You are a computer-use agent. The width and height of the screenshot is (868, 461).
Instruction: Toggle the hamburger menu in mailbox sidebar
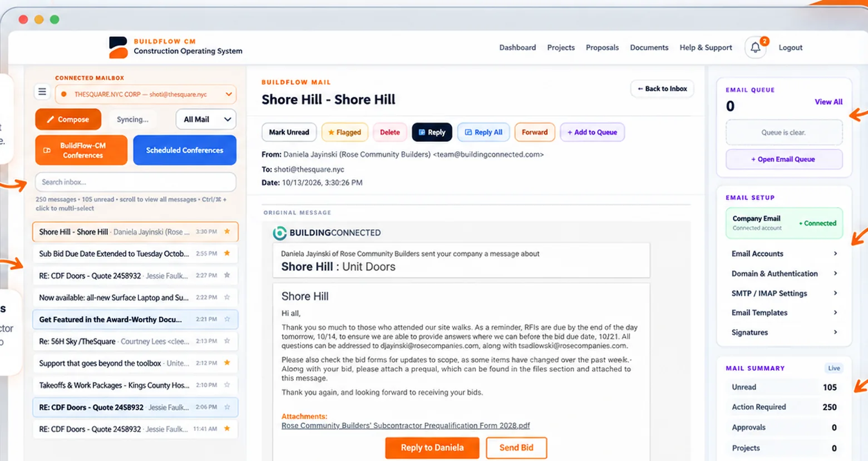[x=42, y=91]
